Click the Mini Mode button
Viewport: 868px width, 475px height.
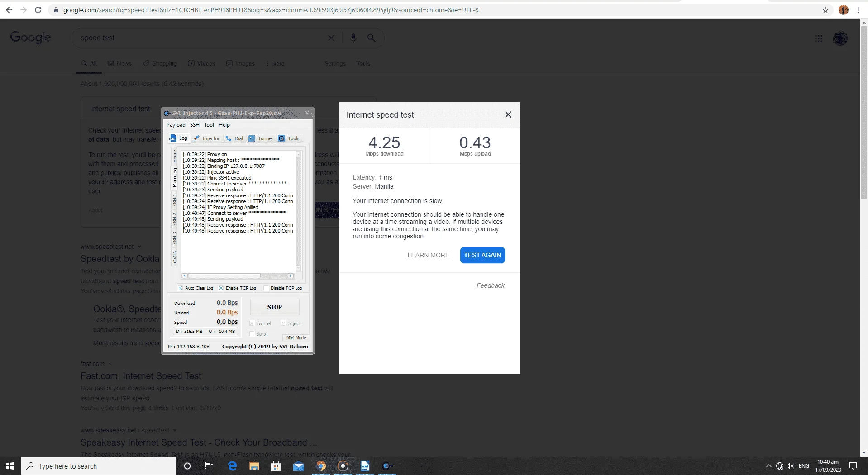pos(296,337)
